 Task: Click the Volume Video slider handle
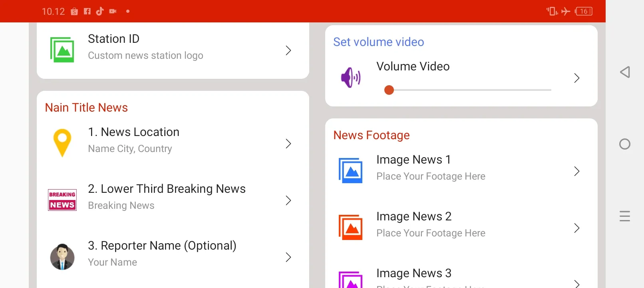click(x=389, y=90)
